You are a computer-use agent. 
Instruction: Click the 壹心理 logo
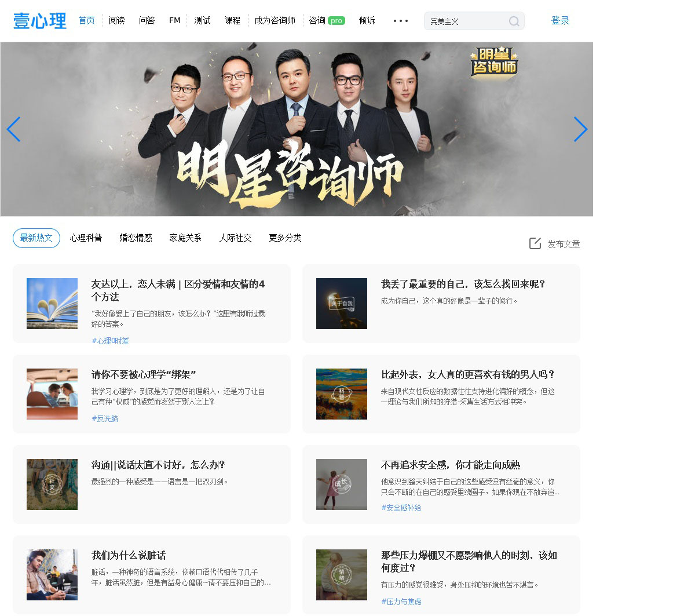(40, 21)
